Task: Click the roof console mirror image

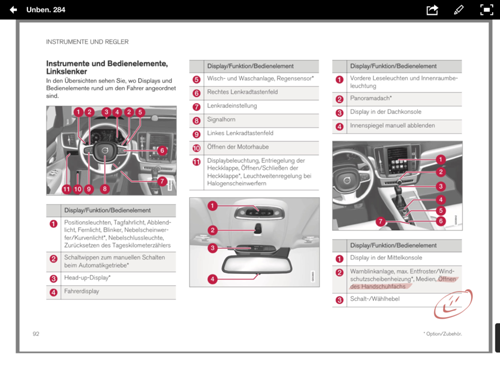Action: coord(254,242)
